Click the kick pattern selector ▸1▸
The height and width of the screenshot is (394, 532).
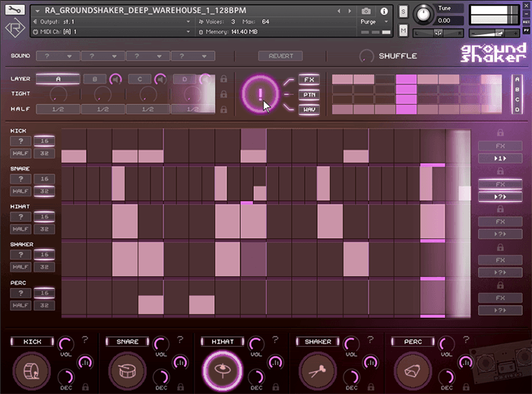click(x=500, y=158)
